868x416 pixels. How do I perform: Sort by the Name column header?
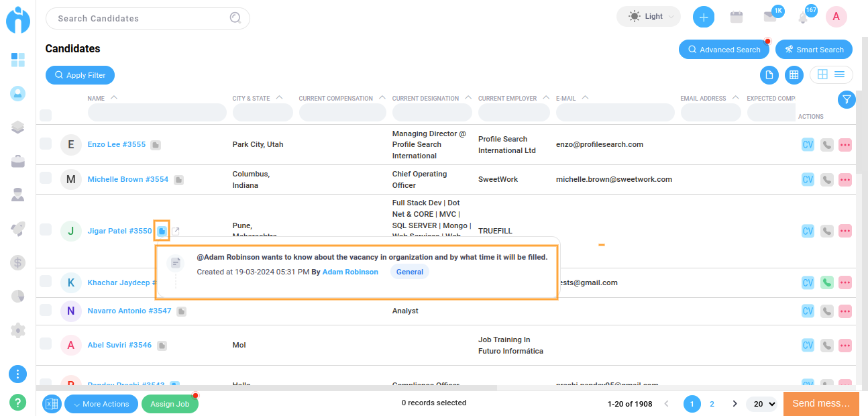96,99
